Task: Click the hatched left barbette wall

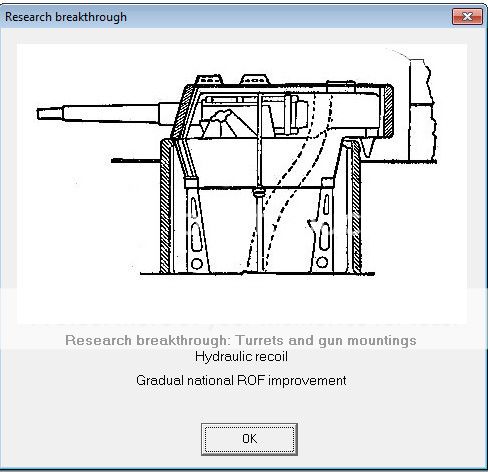Action: click(166, 207)
